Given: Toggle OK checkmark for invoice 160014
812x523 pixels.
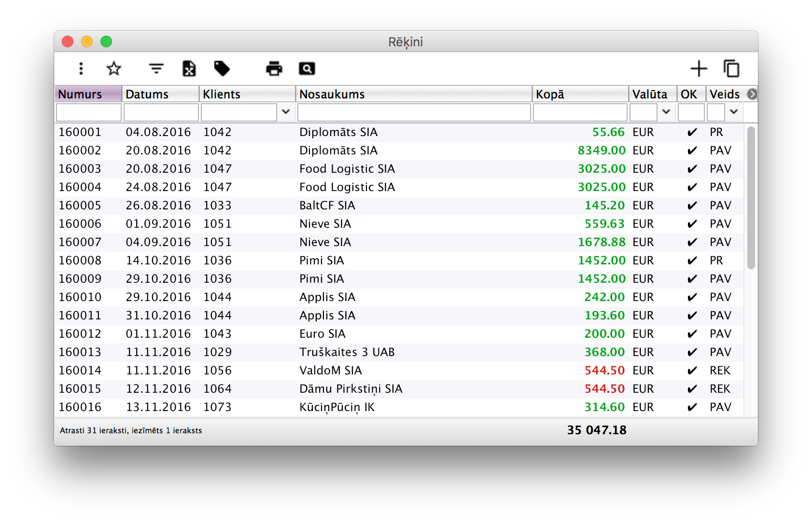Looking at the screenshot, I should (x=692, y=371).
